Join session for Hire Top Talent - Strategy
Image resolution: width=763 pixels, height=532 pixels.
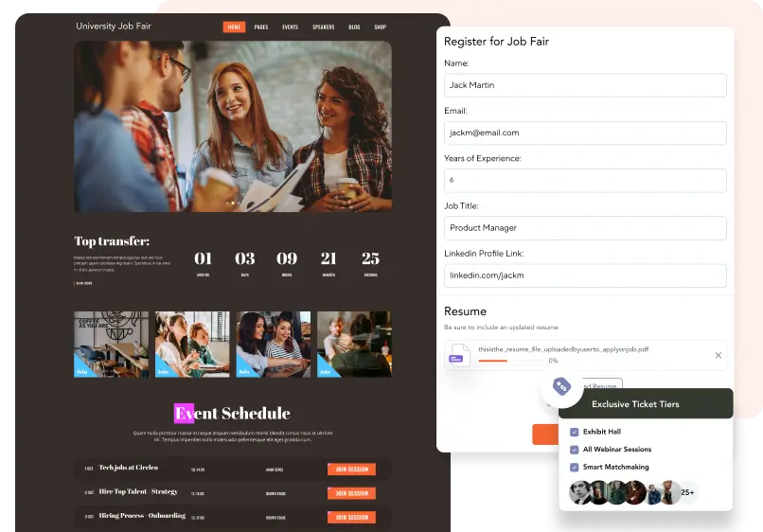(x=352, y=493)
